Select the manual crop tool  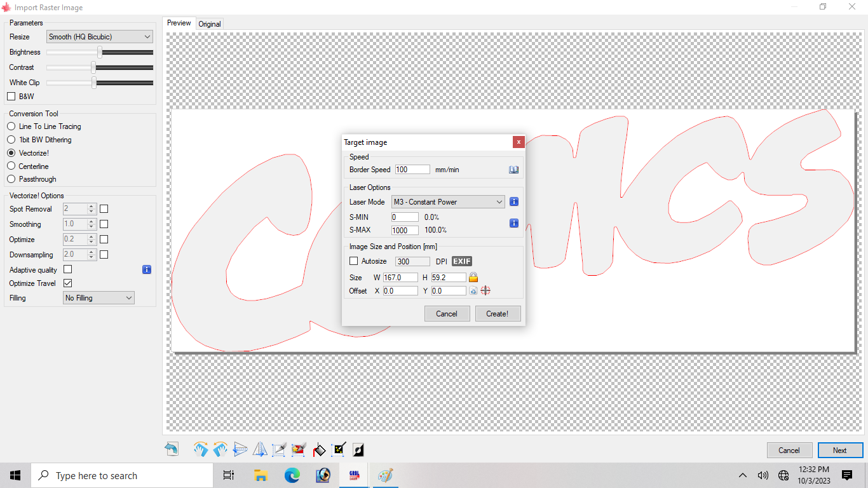pos(280,450)
